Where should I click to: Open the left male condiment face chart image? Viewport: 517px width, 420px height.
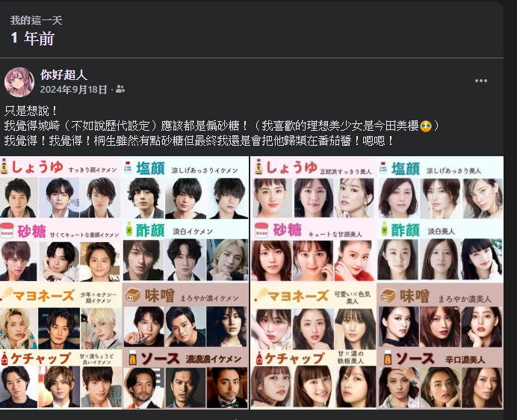coord(124,282)
